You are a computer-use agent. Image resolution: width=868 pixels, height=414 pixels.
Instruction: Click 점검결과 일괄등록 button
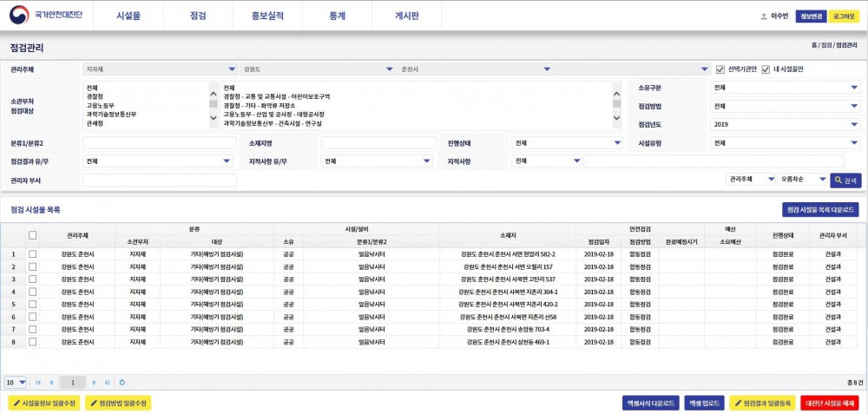tap(763, 403)
